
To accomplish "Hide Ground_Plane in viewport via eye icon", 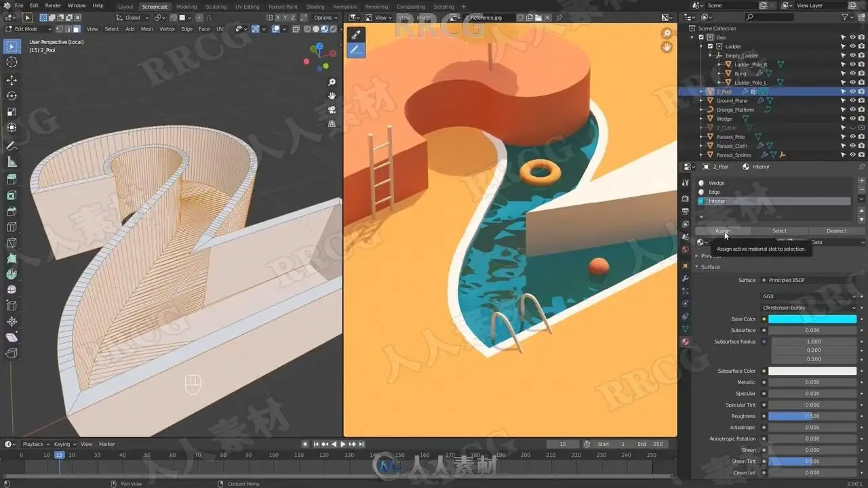I will point(852,100).
